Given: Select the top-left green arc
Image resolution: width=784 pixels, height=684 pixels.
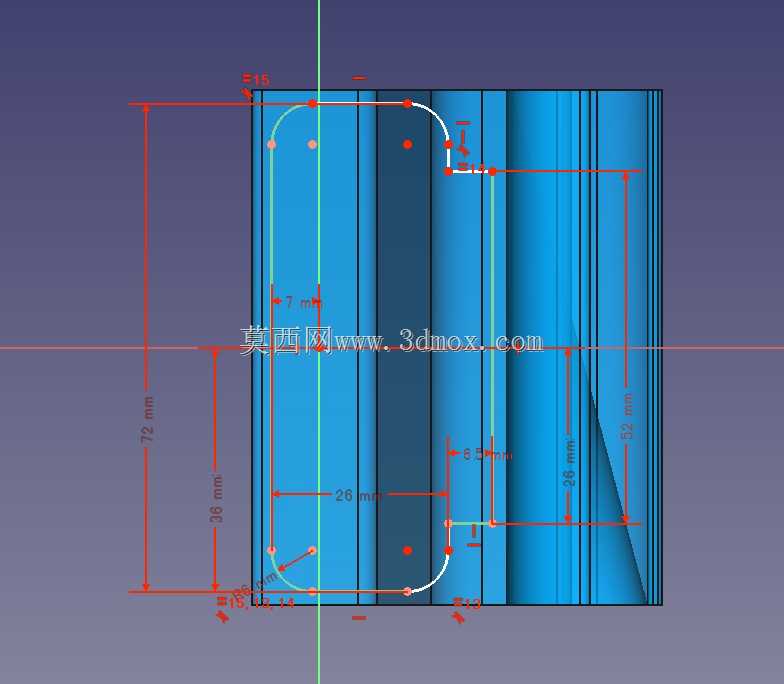Looking at the screenshot, I should [284, 116].
